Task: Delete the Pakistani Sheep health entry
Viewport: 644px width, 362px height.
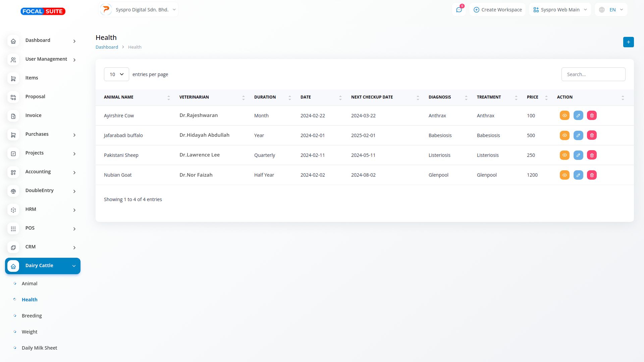Action: pos(592,155)
